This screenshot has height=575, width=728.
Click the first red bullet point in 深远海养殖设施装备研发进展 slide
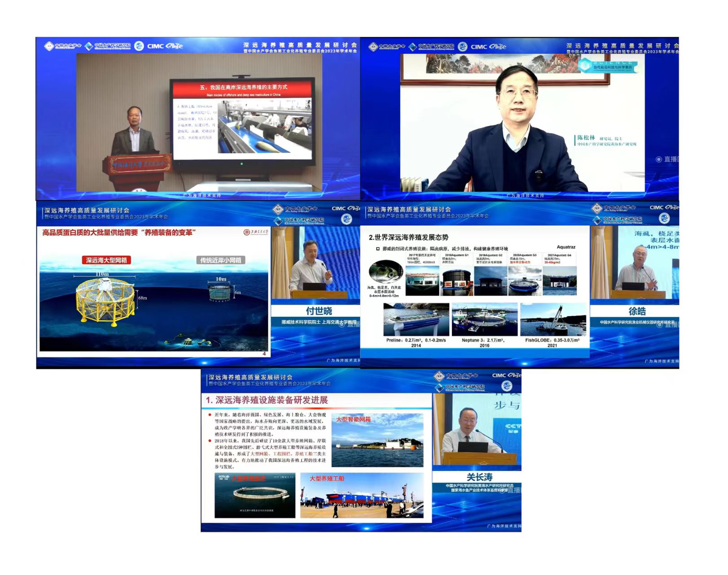click(210, 415)
